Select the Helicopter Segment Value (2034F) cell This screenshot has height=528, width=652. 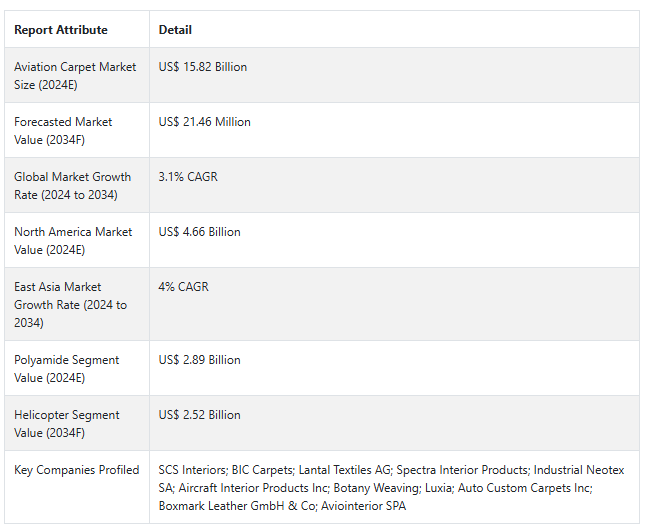tap(66, 424)
